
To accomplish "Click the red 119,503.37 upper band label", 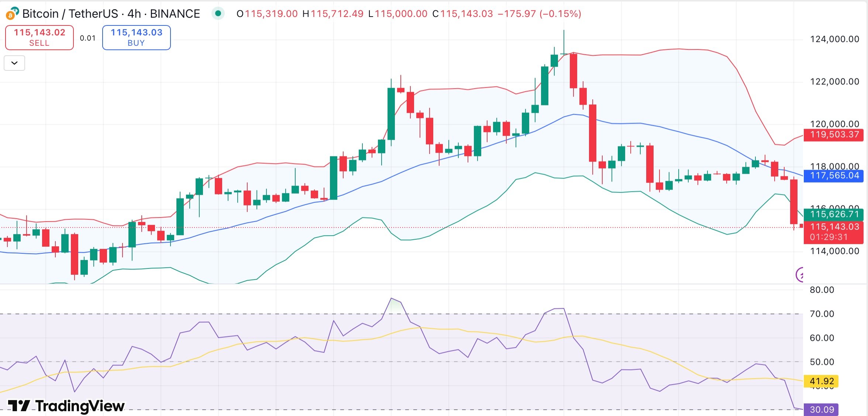I will coord(834,135).
